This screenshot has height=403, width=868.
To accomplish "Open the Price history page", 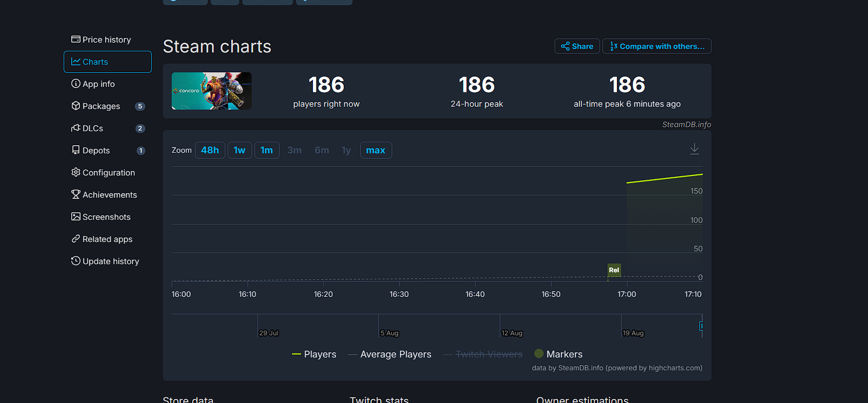I will [x=107, y=40].
